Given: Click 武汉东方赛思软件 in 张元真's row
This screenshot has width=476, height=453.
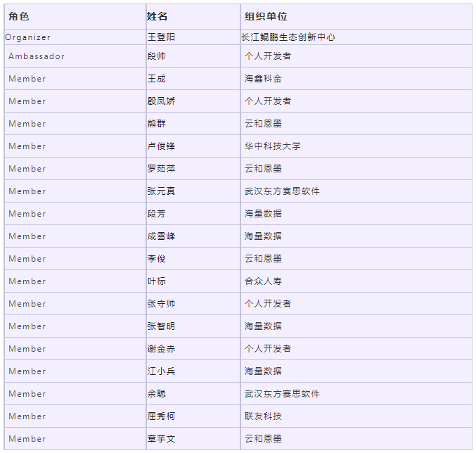Looking at the screenshot, I should [282, 191].
